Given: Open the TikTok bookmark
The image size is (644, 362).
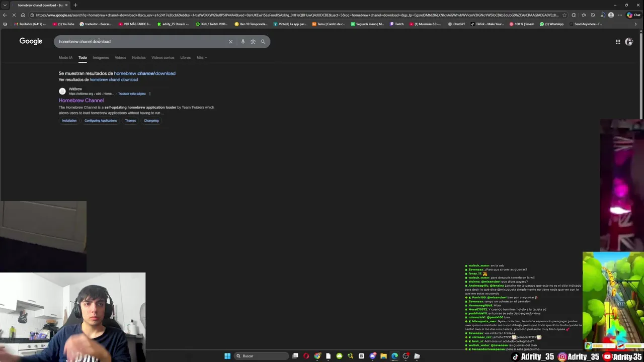Looking at the screenshot, I should tap(487, 24).
